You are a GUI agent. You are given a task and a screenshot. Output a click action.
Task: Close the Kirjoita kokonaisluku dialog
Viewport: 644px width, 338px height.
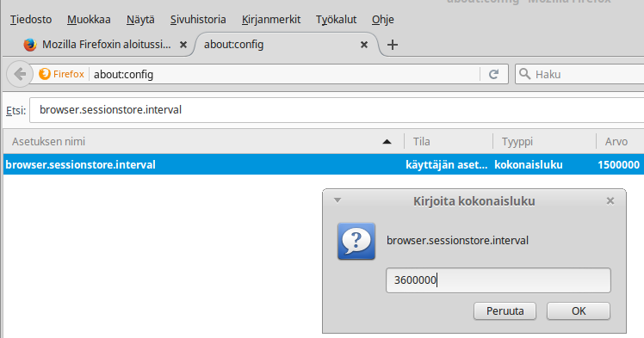610,200
